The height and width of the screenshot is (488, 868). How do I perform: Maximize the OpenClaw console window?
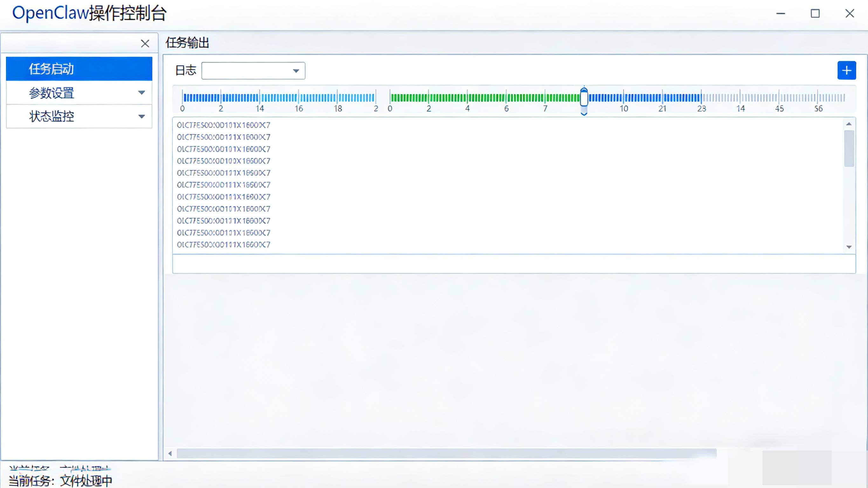815,13
